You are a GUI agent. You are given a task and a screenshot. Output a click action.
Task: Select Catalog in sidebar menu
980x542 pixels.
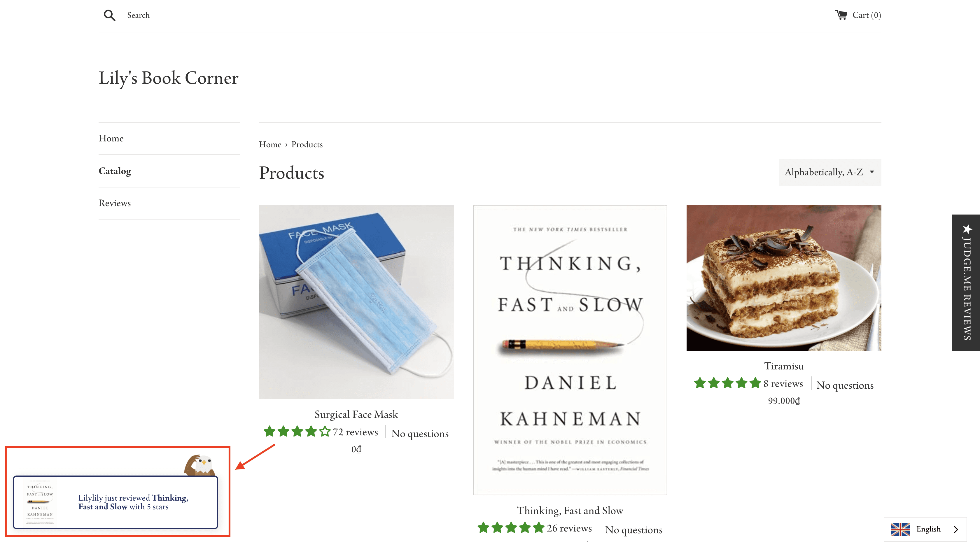(x=115, y=171)
